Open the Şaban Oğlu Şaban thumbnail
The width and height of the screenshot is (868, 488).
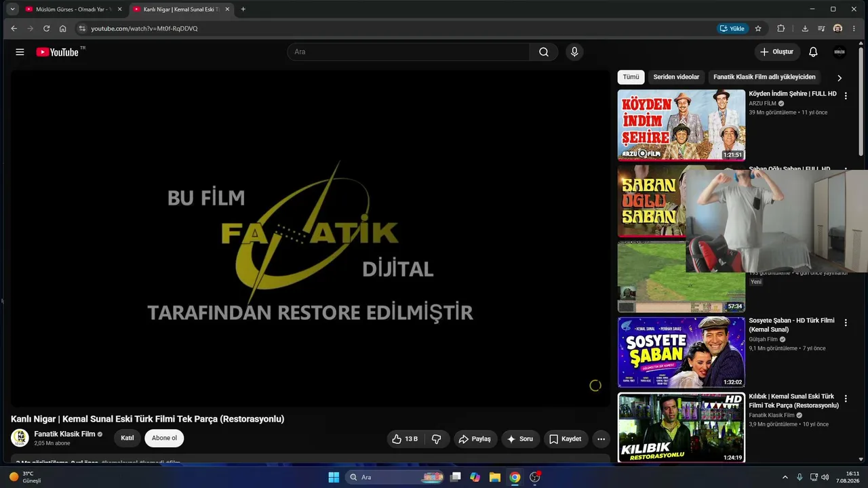tap(652, 201)
